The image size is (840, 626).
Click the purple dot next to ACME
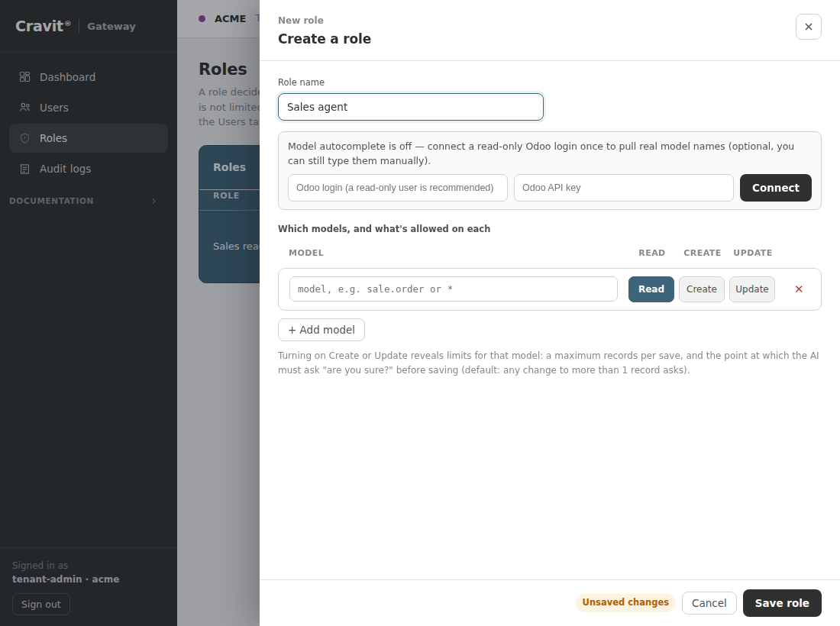pyautogui.click(x=202, y=19)
